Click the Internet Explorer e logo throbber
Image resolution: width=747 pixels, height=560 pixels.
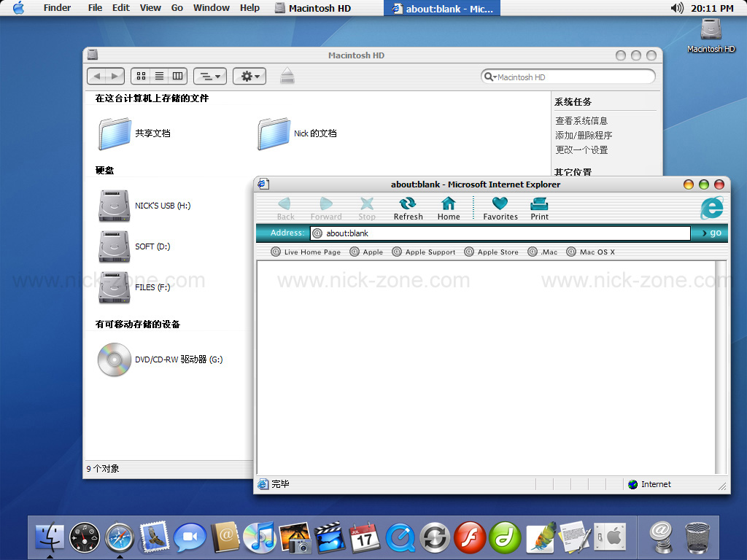click(x=712, y=208)
